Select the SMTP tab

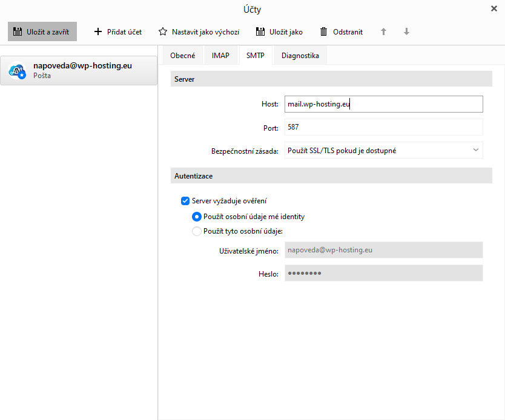click(x=255, y=56)
